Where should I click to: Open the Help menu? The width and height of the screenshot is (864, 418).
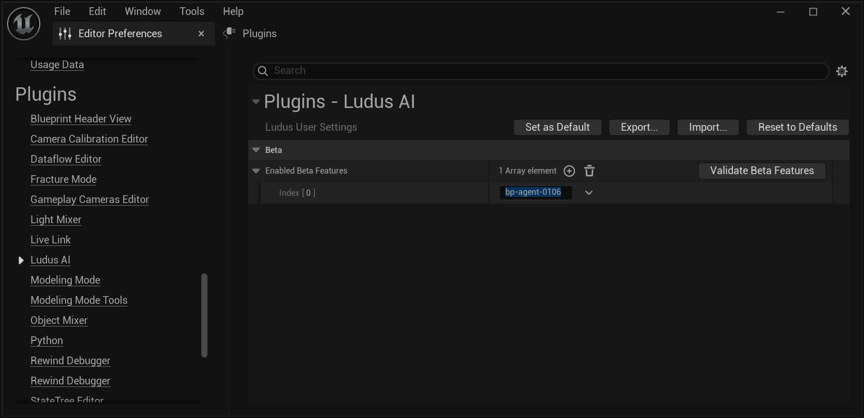[x=233, y=11]
